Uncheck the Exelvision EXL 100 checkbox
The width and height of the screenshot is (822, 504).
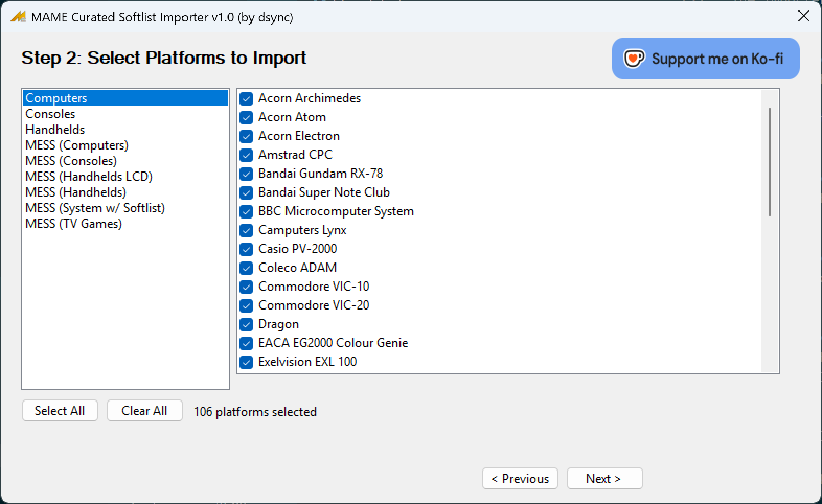point(246,362)
